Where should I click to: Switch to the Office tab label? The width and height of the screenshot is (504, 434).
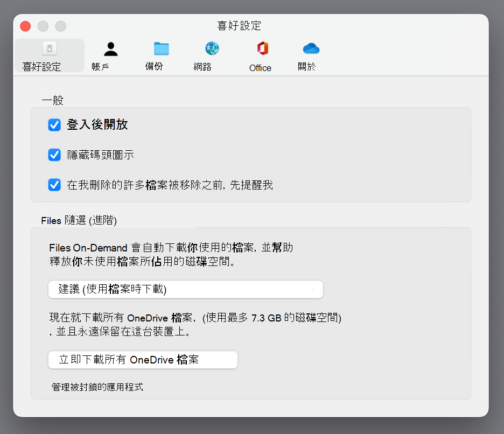point(261,68)
